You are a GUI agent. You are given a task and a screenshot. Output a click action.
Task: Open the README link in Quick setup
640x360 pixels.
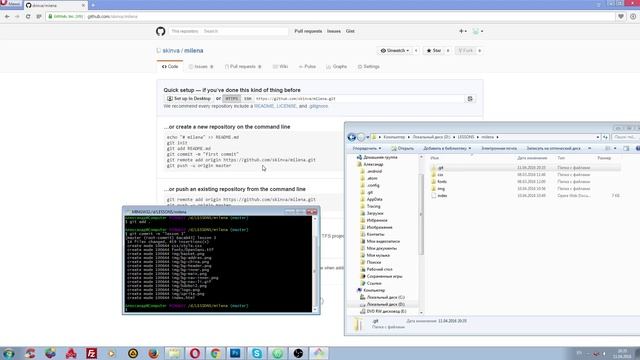[x=264, y=106]
